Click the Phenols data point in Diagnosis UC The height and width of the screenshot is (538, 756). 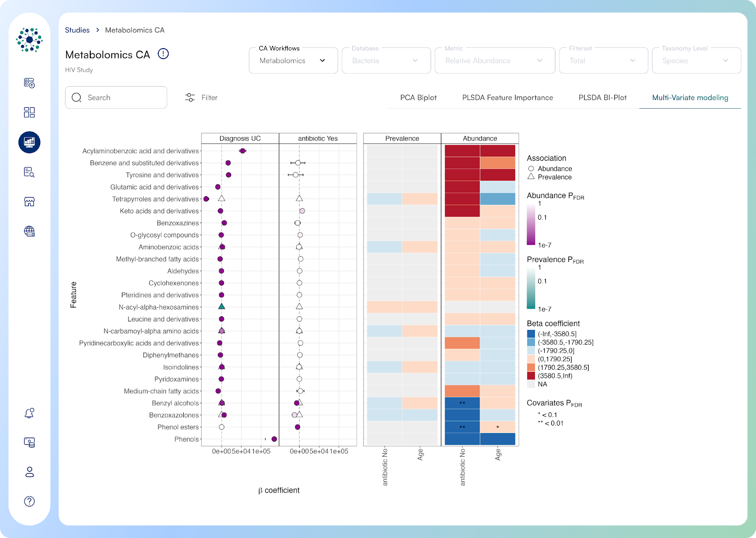click(x=274, y=439)
